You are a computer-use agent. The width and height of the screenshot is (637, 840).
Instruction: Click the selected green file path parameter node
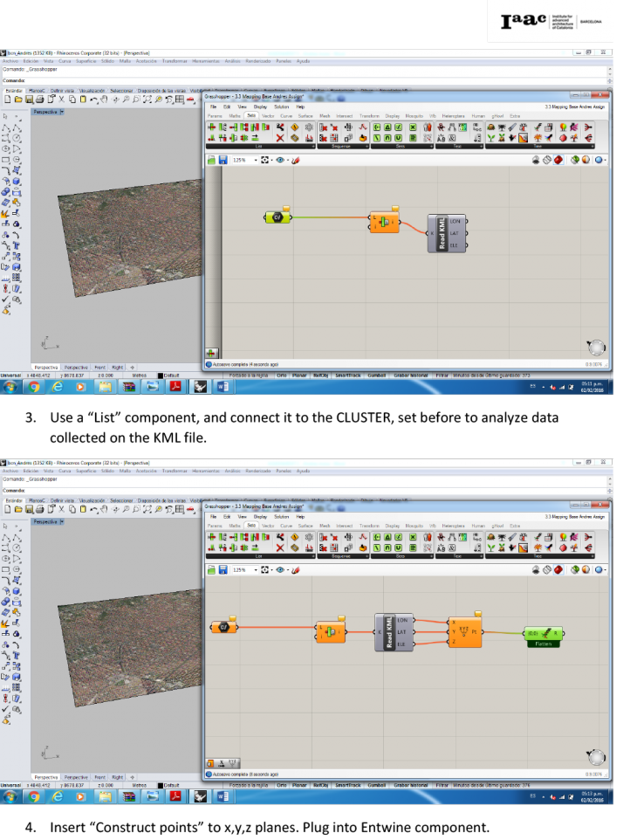click(277, 217)
